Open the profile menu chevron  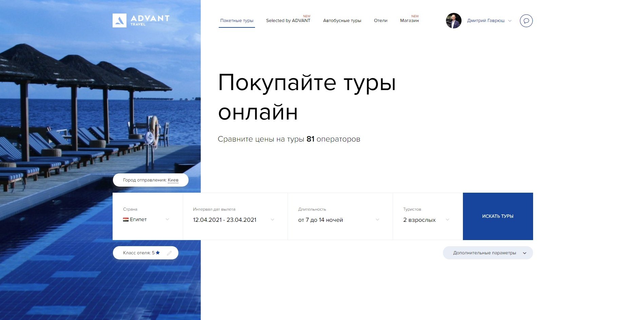(x=510, y=21)
